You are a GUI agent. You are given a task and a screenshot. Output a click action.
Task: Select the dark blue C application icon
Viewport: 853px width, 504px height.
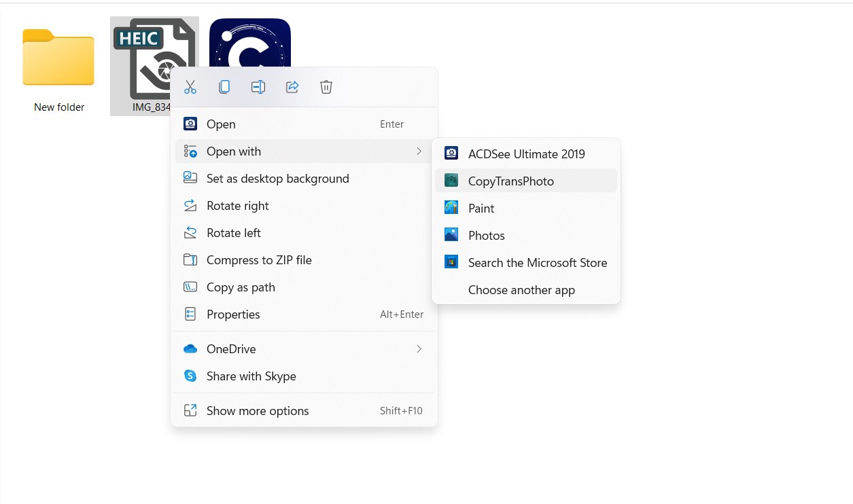point(250,42)
